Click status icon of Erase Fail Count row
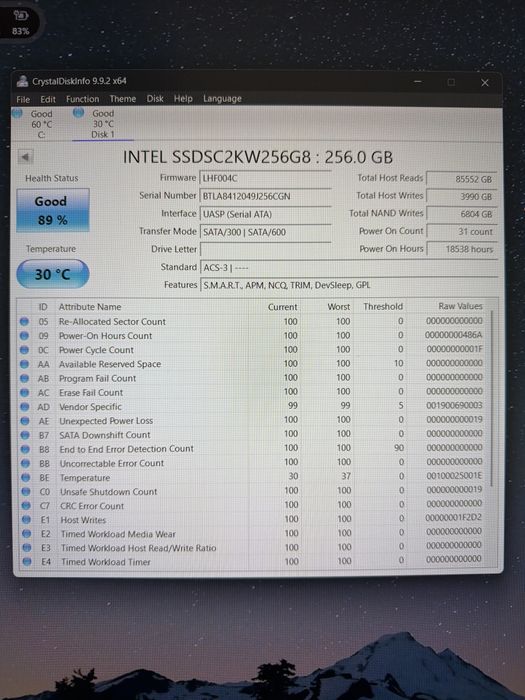525x700 pixels. (x=25, y=392)
